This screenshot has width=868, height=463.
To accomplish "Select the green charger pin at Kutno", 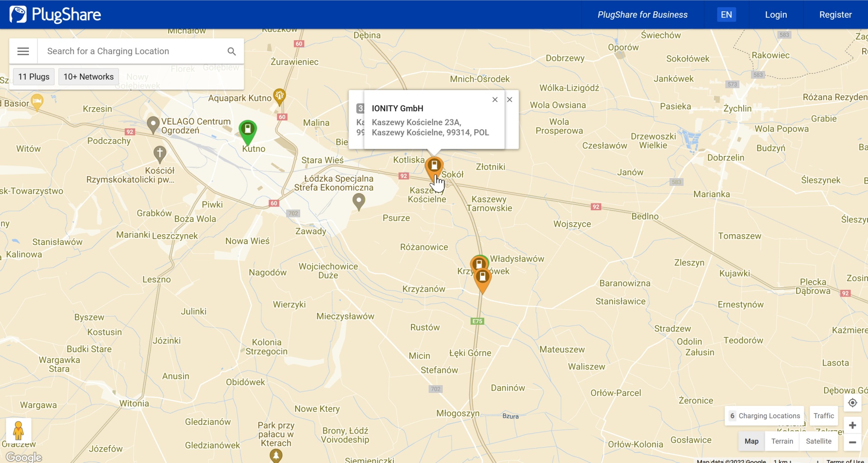I will click(248, 133).
